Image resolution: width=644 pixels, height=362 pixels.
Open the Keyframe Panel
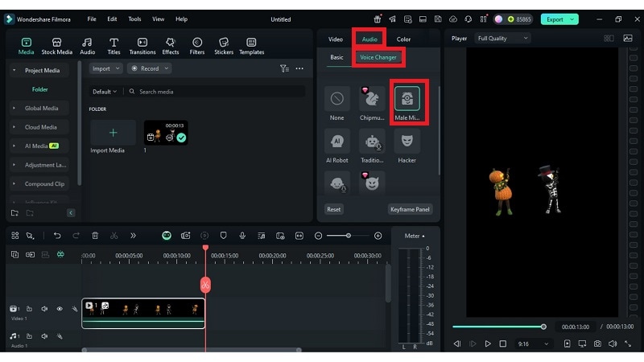click(410, 209)
